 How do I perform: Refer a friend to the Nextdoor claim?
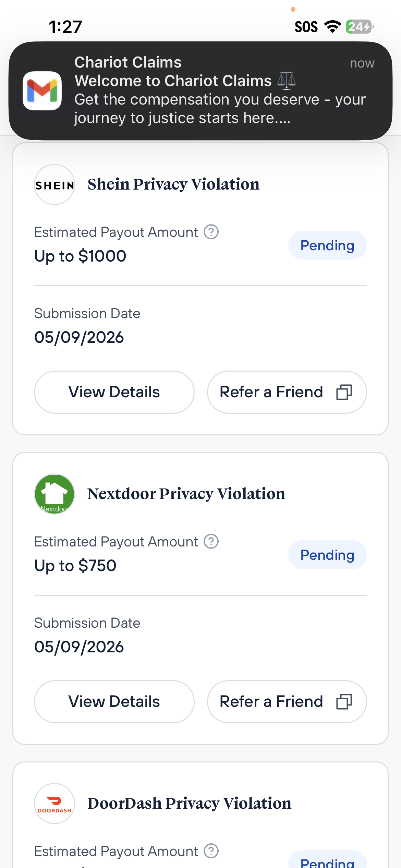[287, 702]
